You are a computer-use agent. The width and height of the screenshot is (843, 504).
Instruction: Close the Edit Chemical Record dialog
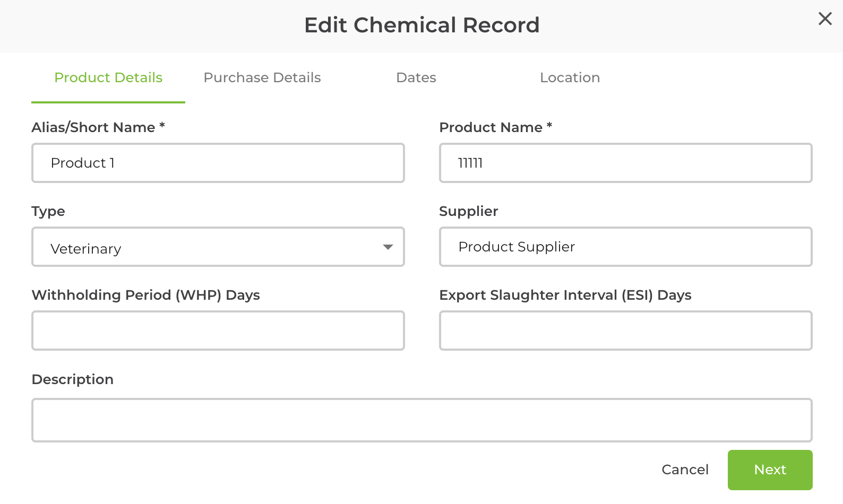825,19
